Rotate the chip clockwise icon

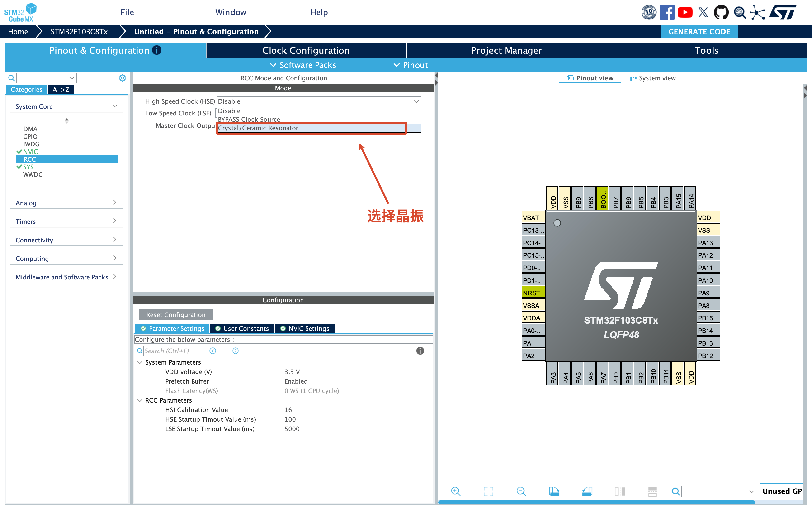554,491
